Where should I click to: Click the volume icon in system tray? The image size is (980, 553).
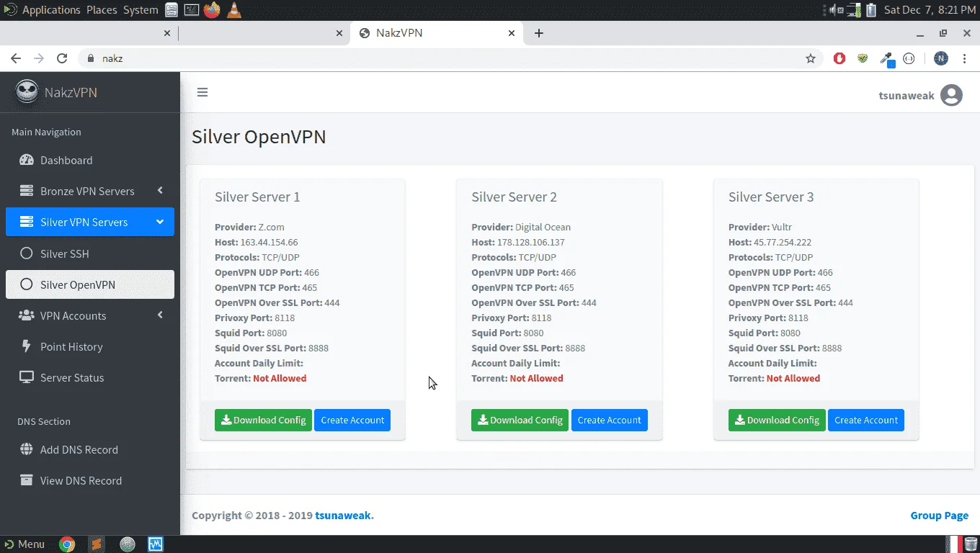pyautogui.click(x=836, y=10)
